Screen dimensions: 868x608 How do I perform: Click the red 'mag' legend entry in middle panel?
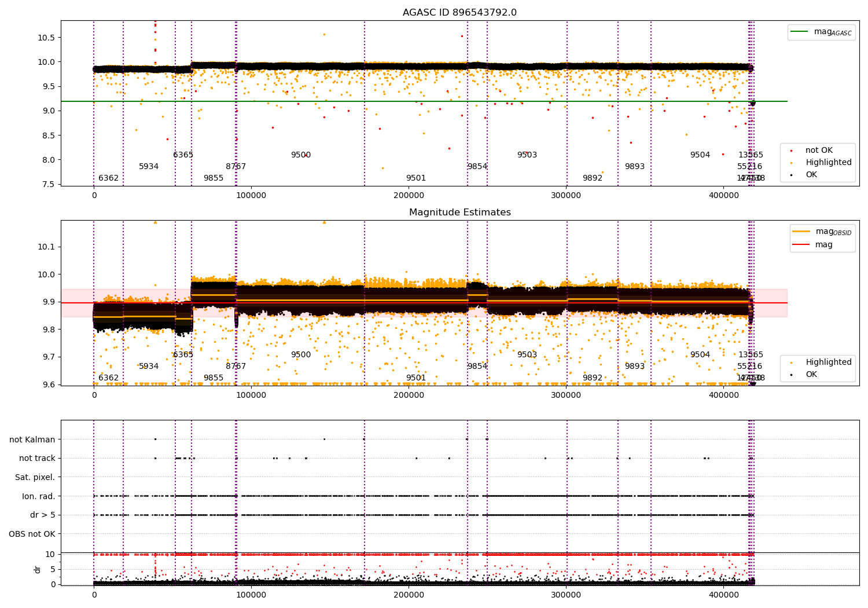pyautogui.click(x=812, y=245)
